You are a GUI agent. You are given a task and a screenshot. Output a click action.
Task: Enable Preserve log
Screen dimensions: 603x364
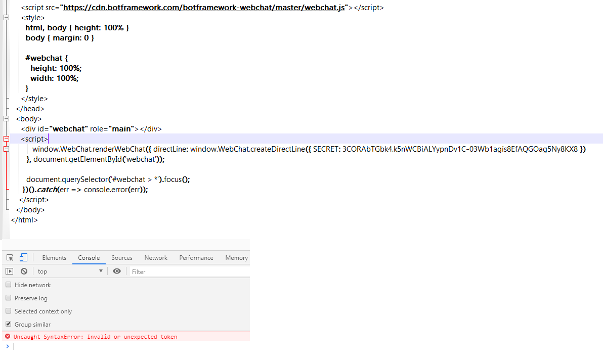tap(8, 298)
